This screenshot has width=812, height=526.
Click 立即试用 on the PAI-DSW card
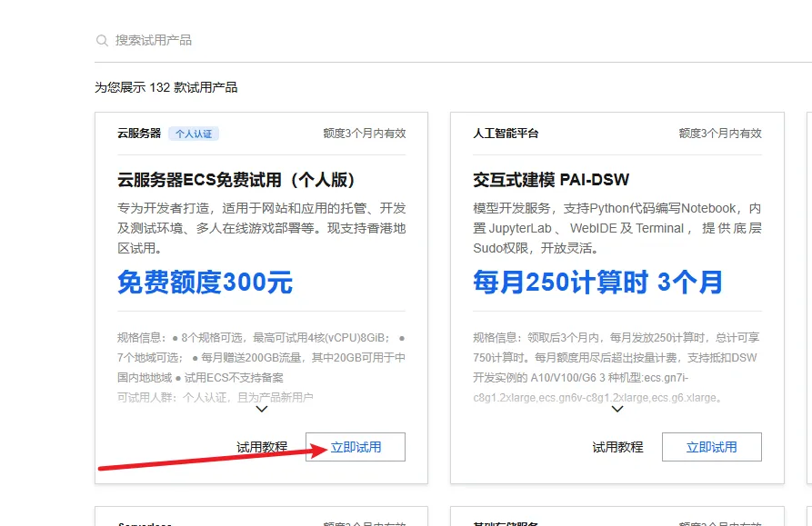712,447
